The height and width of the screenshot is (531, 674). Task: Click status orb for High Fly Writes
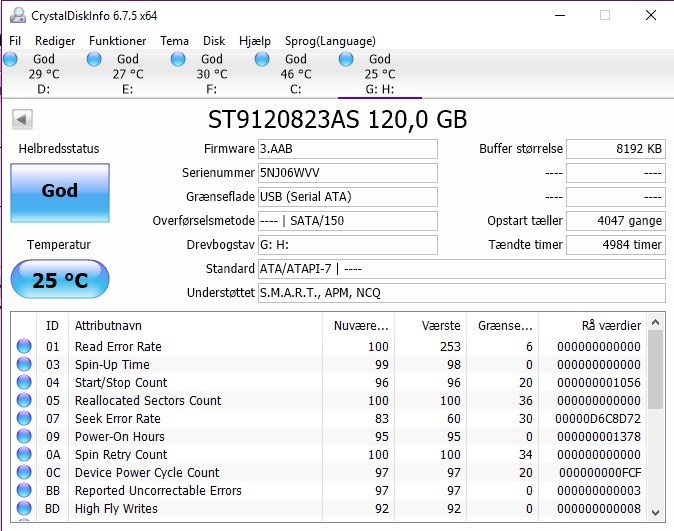(x=24, y=509)
